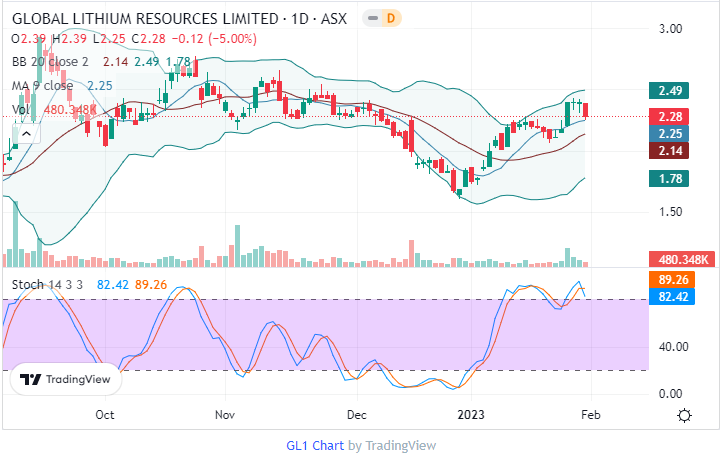Open chart settings gear icon

(x=685, y=415)
